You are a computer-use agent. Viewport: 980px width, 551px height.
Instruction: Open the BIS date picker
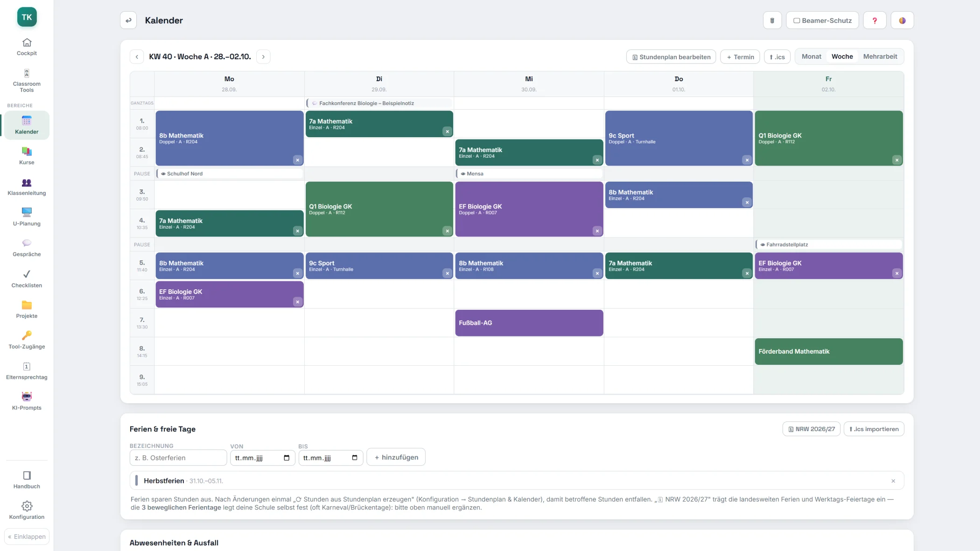(355, 458)
